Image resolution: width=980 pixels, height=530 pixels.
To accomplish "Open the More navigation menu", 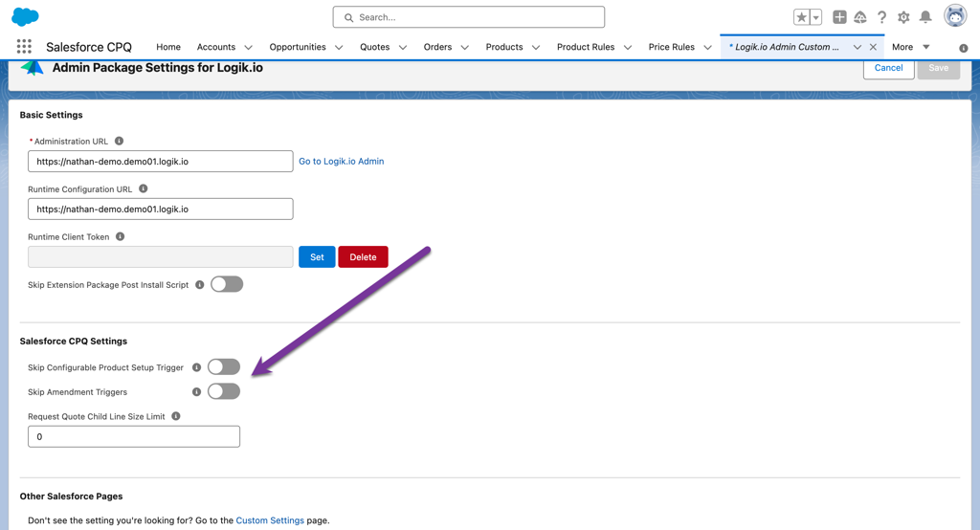I will click(x=911, y=47).
